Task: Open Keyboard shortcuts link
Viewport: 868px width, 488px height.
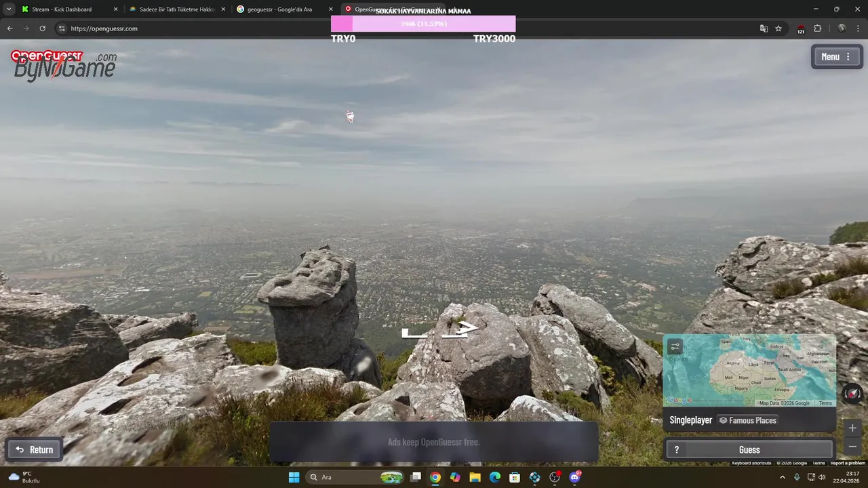Action: [x=751, y=463]
